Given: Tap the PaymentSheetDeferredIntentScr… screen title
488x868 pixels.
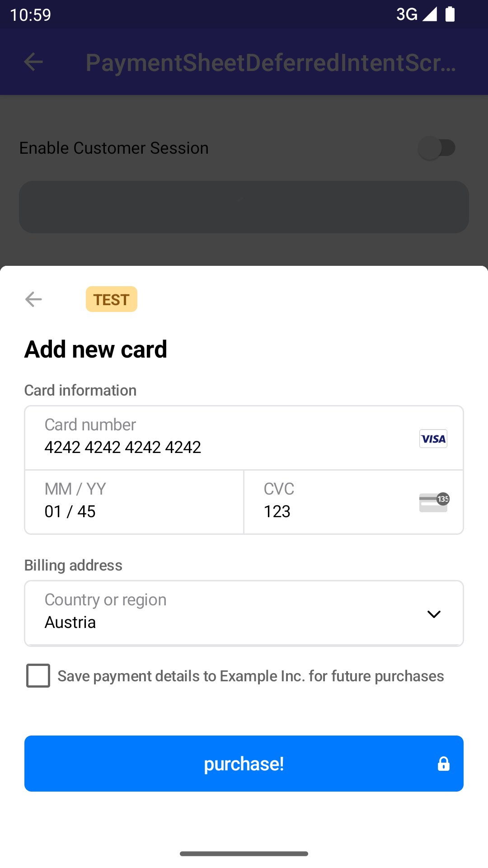Looking at the screenshot, I should [271, 62].
